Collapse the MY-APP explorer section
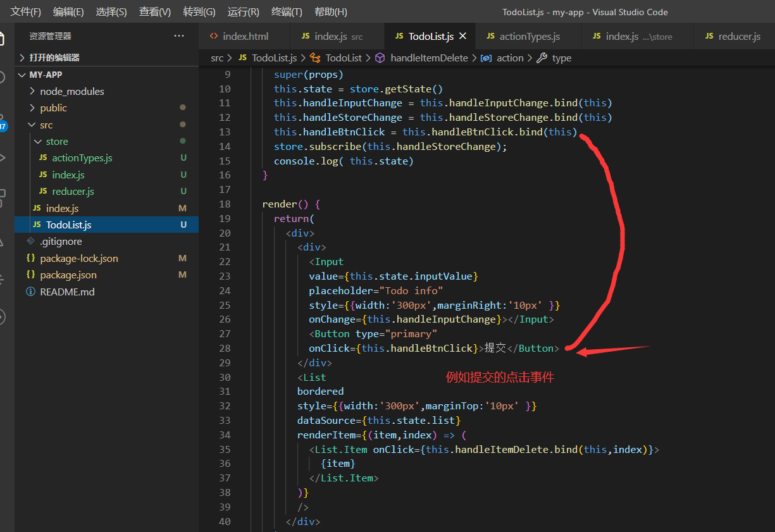Viewport: 775px width, 532px height. (x=106, y=75)
